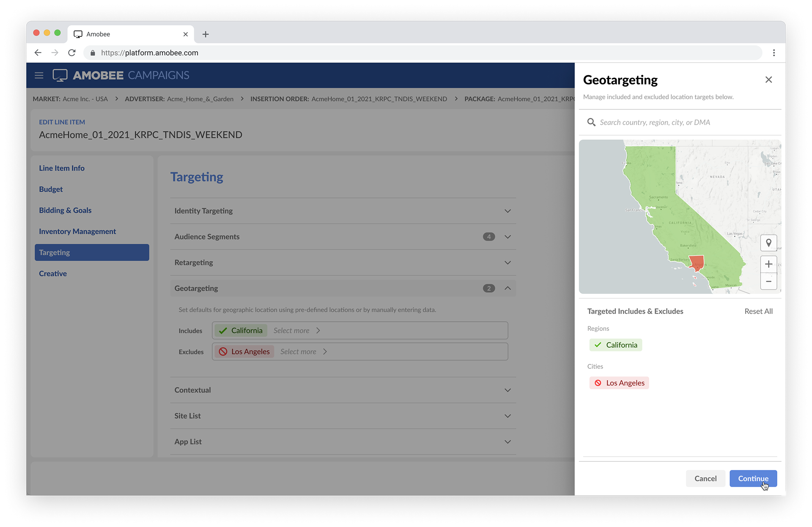812x527 pixels.
Task: Go back with the browser back arrow
Action: [38, 53]
